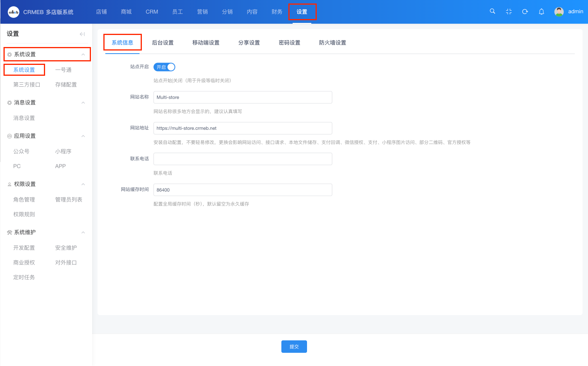Open PC sidebar item
Screen dimensions: 588x366
coord(17,166)
